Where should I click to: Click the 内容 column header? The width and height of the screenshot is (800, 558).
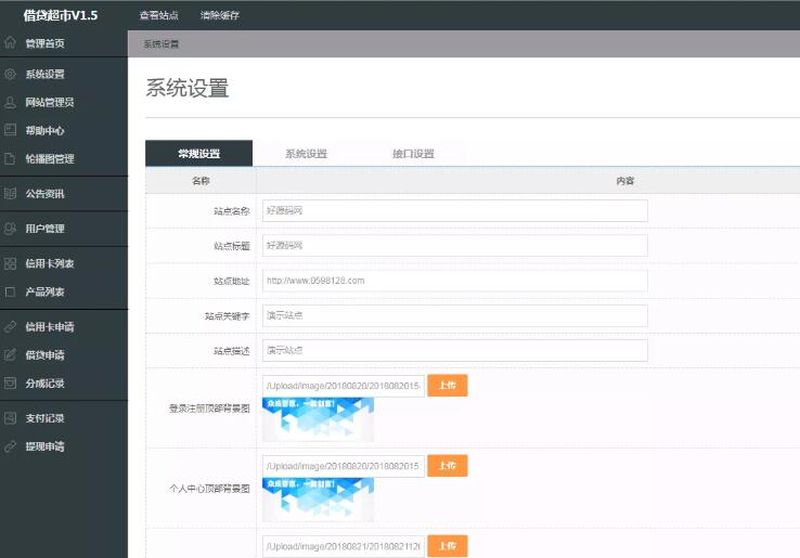625,181
